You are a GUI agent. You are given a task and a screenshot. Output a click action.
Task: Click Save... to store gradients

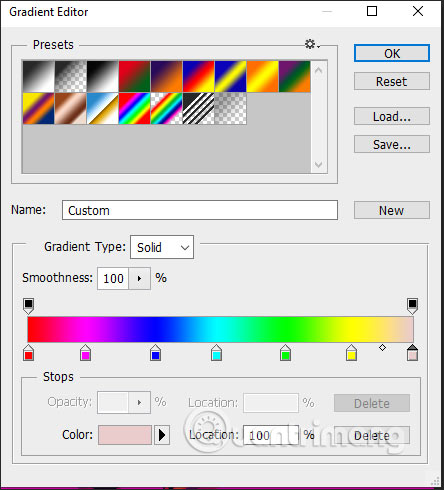coord(392,144)
